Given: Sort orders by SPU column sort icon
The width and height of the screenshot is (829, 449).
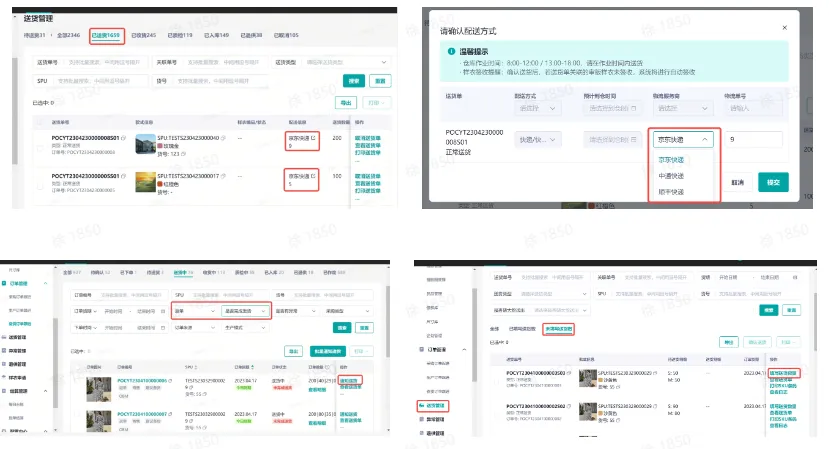Looking at the screenshot, I should coord(196,367).
